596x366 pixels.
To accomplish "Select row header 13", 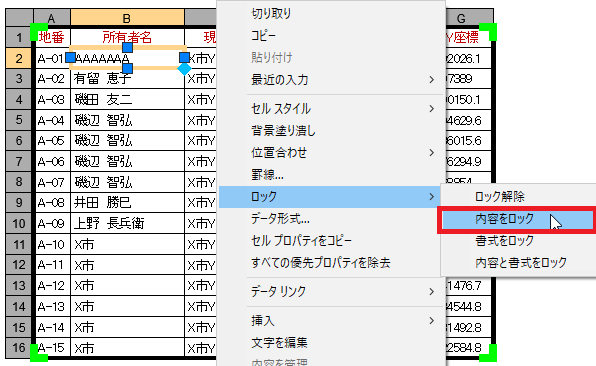I will coord(19,285).
